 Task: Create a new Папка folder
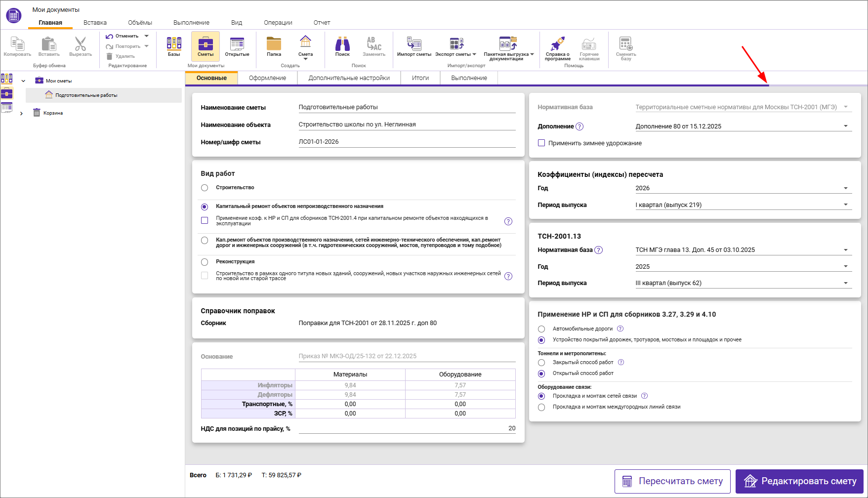coord(274,46)
